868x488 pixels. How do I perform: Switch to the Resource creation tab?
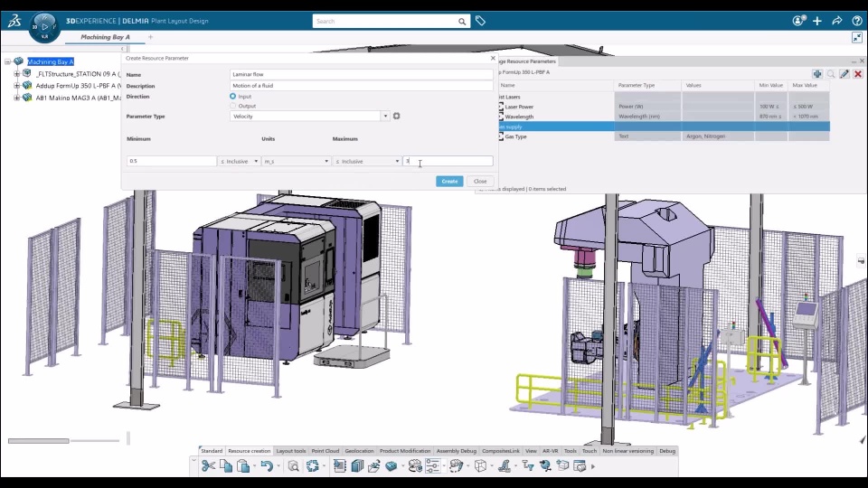pos(250,451)
